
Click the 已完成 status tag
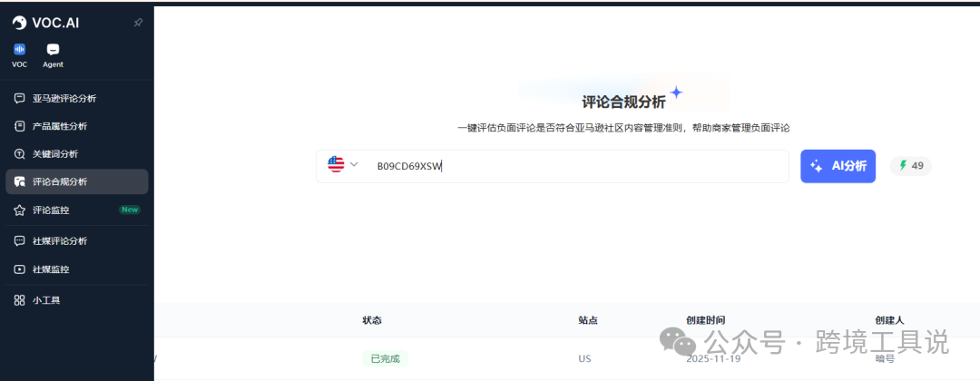pyautogui.click(x=385, y=359)
